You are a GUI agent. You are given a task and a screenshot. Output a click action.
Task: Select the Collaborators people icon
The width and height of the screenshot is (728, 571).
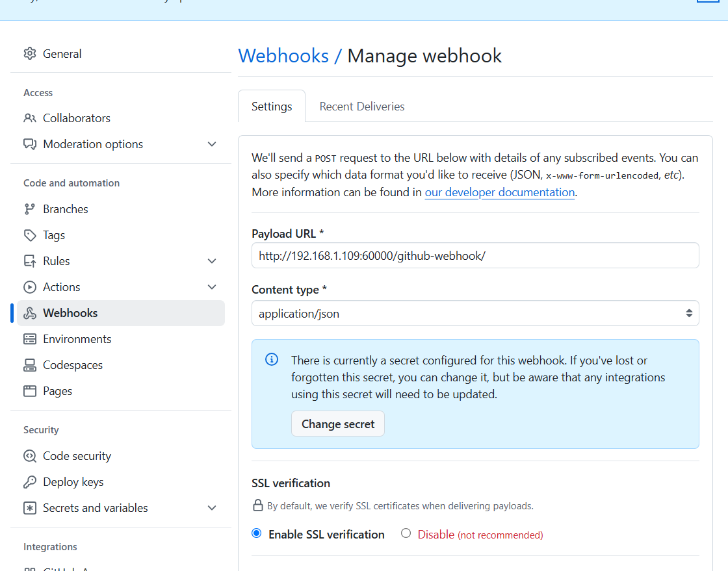click(x=29, y=118)
